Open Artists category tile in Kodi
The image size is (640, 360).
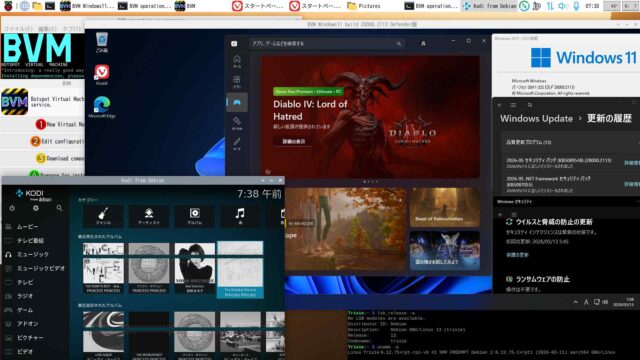149,216
